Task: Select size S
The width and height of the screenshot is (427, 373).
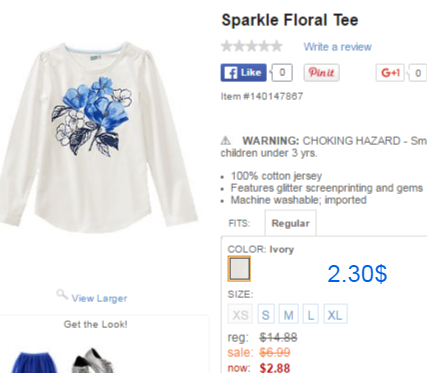Action: (266, 314)
